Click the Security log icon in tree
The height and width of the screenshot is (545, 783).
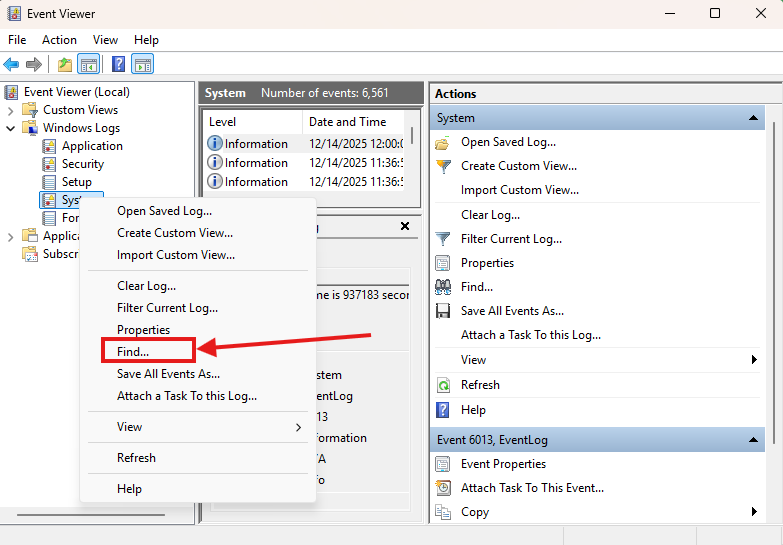pyautogui.click(x=49, y=164)
